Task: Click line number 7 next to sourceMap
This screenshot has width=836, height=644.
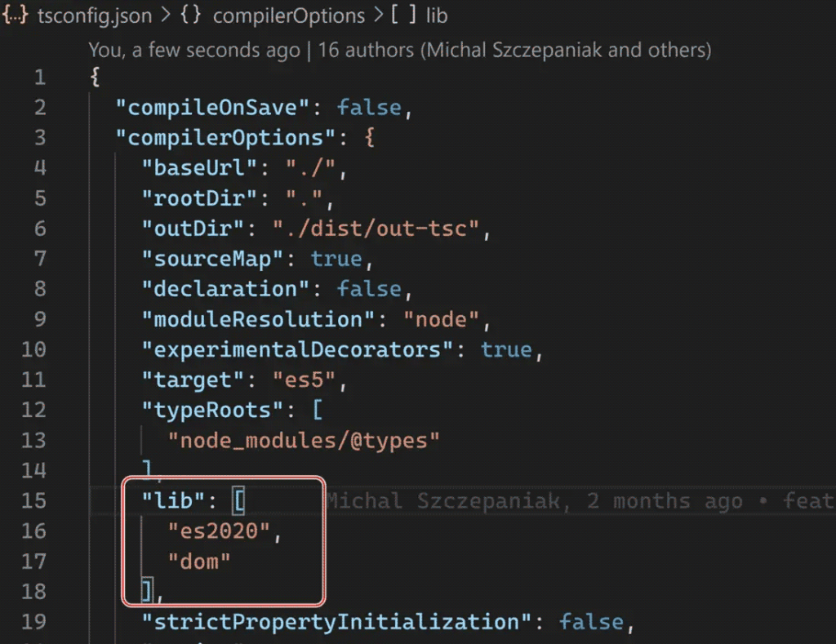Action: [39, 259]
